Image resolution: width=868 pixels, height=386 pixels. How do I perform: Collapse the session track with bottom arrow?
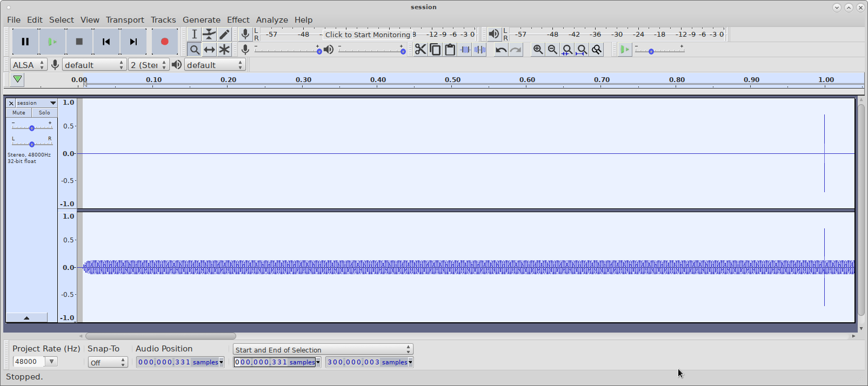pos(26,318)
